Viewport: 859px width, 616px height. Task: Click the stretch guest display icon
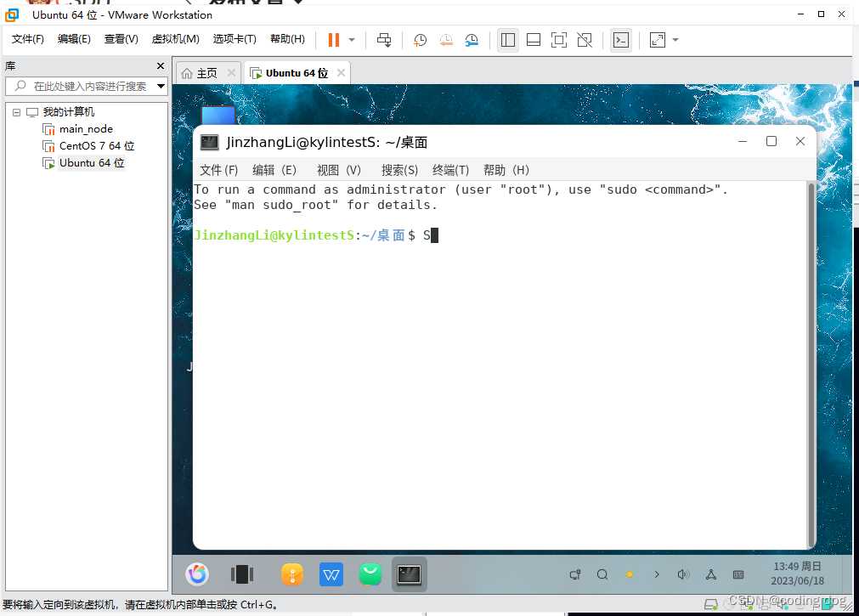pos(658,39)
